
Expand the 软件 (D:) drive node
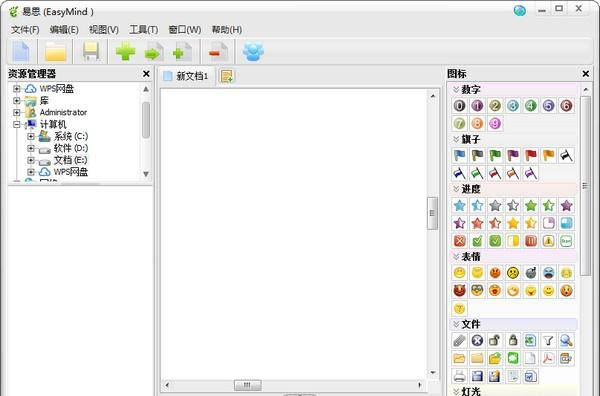(x=31, y=148)
